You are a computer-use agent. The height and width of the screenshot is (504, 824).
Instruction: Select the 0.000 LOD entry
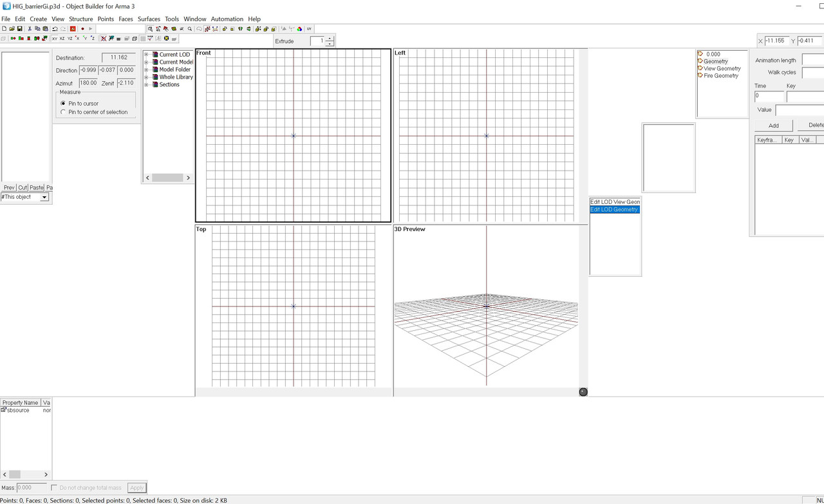point(713,54)
